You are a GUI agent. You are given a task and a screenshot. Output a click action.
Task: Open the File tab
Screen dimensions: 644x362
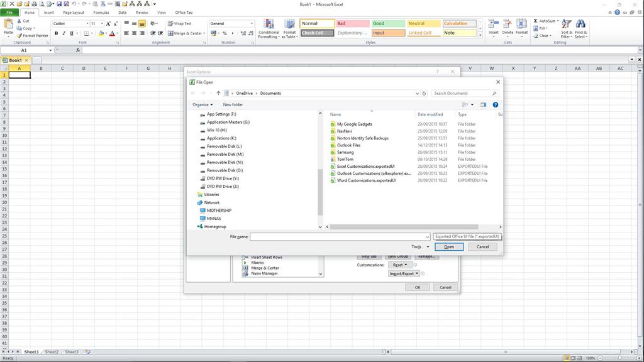(x=9, y=13)
